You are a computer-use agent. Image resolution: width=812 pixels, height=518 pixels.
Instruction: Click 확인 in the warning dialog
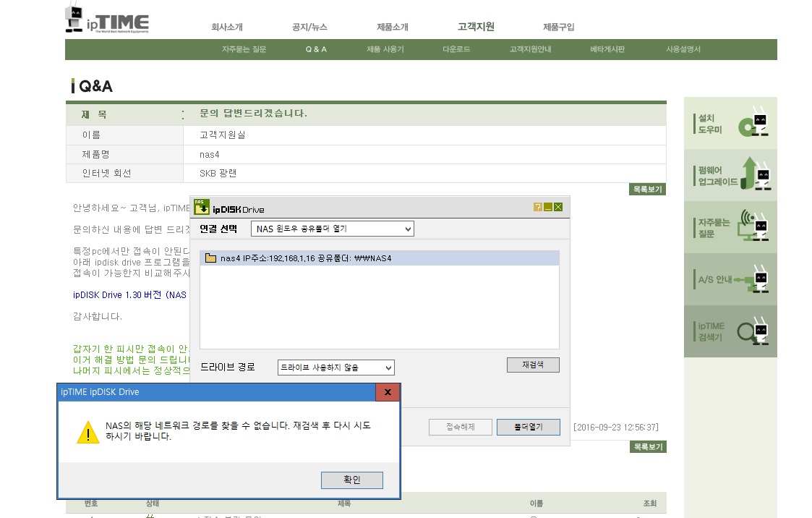352,480
